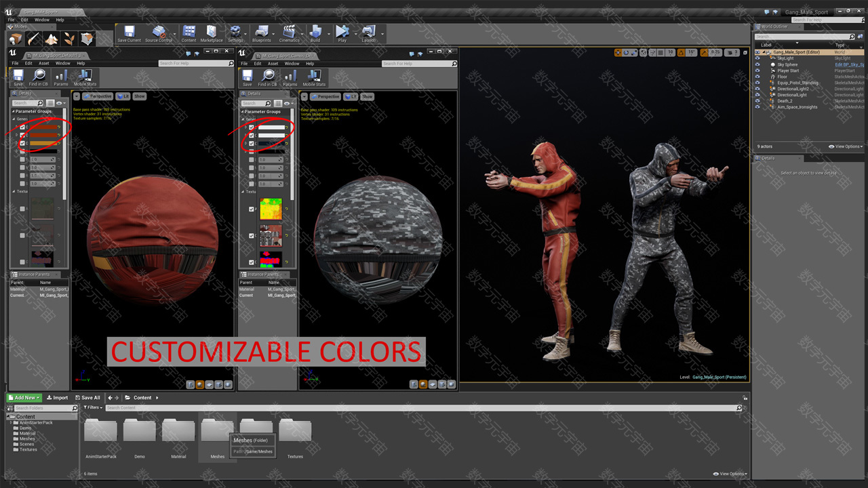The height and width of the screenshot is (488, 868).
Task: Pick the orange-yellow color swatch in left editor
Action: (x=43, y=143)
